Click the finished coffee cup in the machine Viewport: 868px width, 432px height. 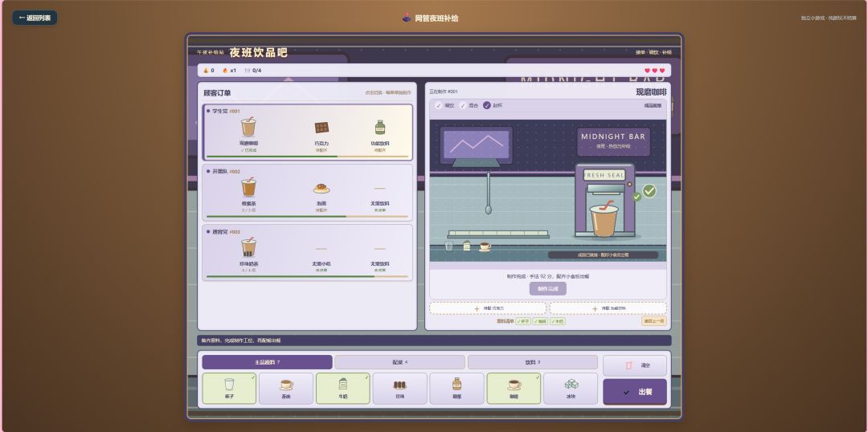pyautogui.click(x=604, y=218)
